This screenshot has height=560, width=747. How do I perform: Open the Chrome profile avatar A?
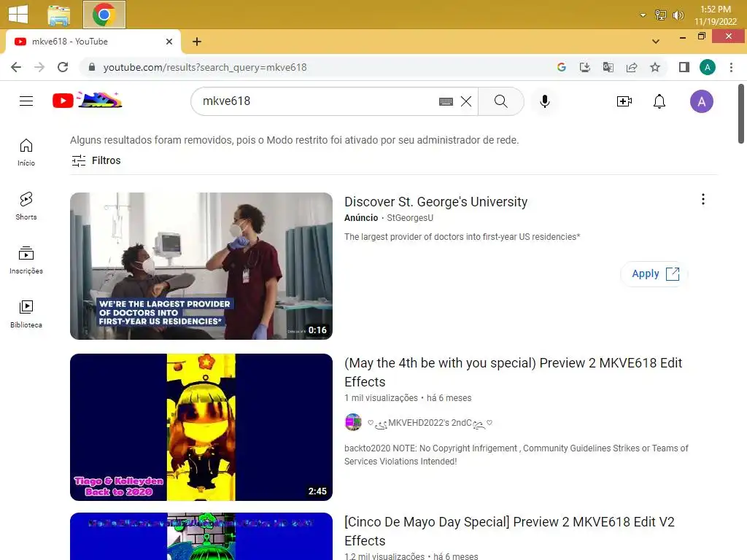click(x=708, y=67)
